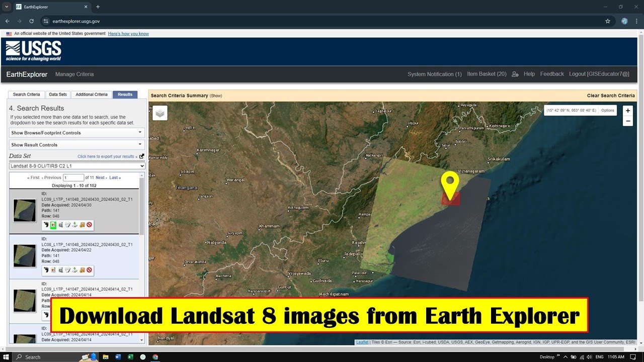Click the results page number field
Screen dimensions: 644x362
(73, 177)
